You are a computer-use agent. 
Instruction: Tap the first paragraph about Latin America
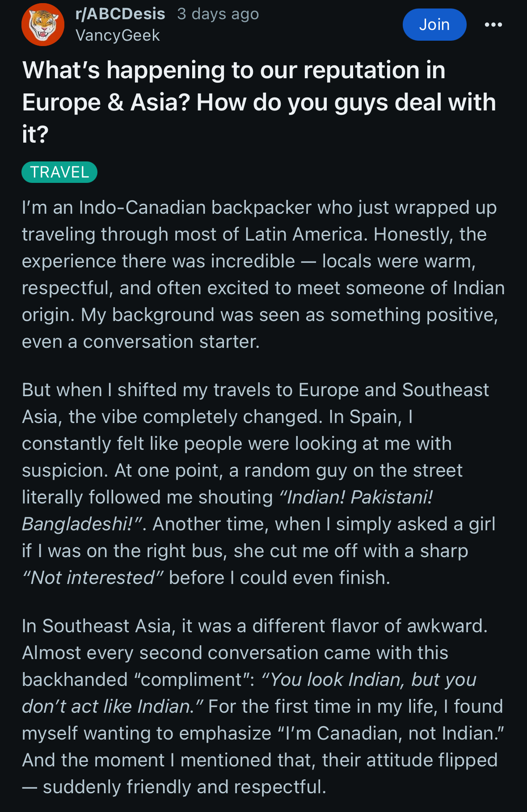tap(263, 275)
